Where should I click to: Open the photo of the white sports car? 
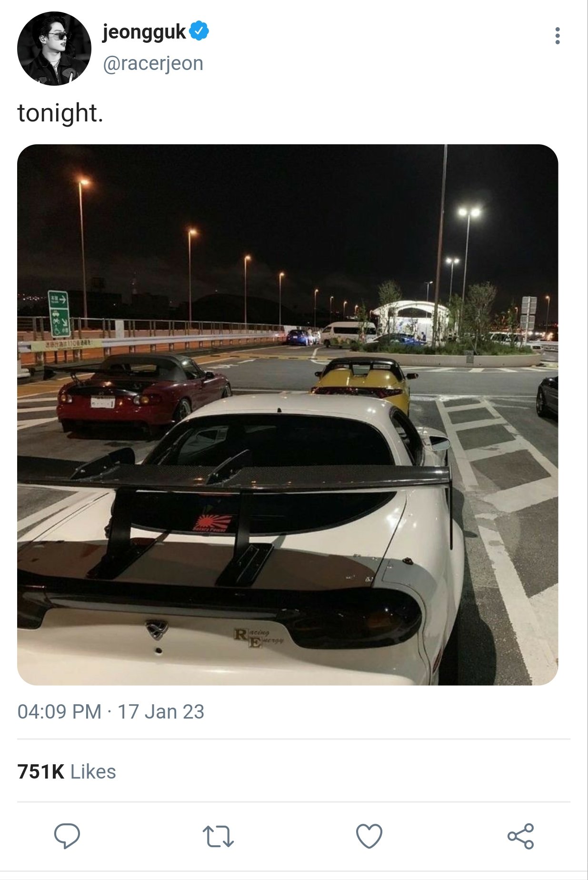coord(288,415)
